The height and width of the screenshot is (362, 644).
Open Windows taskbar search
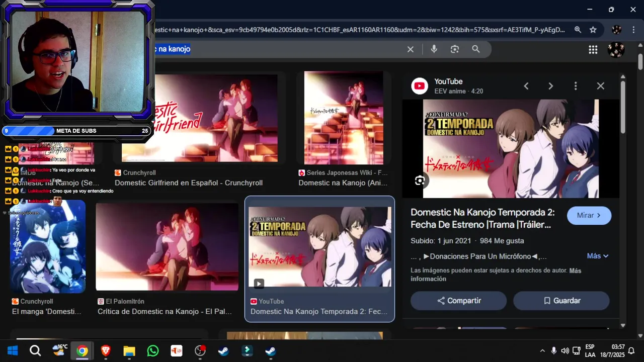click(35, 350)
